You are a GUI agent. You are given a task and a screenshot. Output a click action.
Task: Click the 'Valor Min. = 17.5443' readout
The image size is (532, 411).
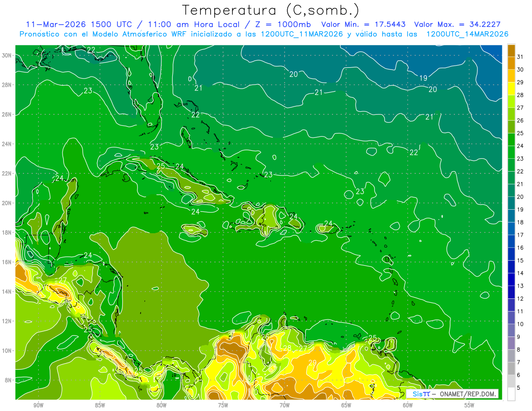point(363,24)
